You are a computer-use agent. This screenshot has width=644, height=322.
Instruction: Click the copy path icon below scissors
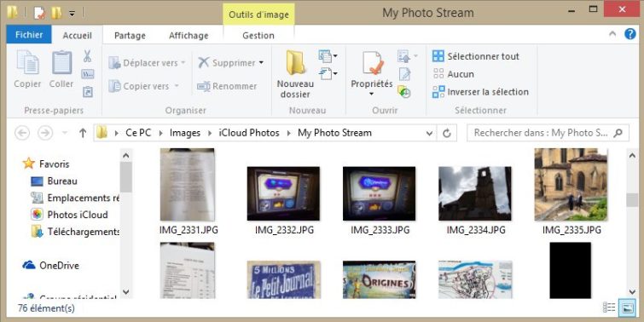tap(87, 74)
